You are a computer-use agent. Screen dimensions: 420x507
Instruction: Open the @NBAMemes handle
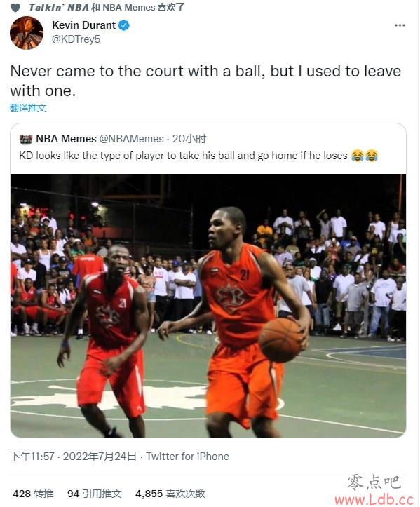click(132, 139)
